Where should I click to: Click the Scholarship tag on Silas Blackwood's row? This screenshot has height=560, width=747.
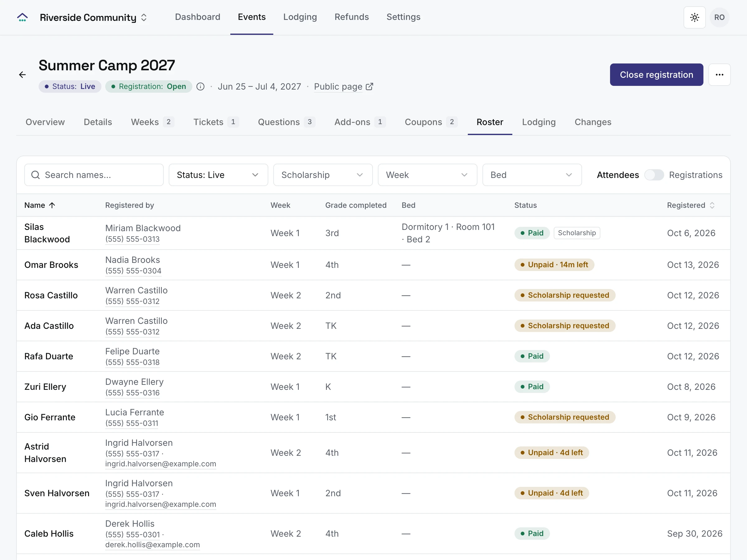[x=576, y=233]
